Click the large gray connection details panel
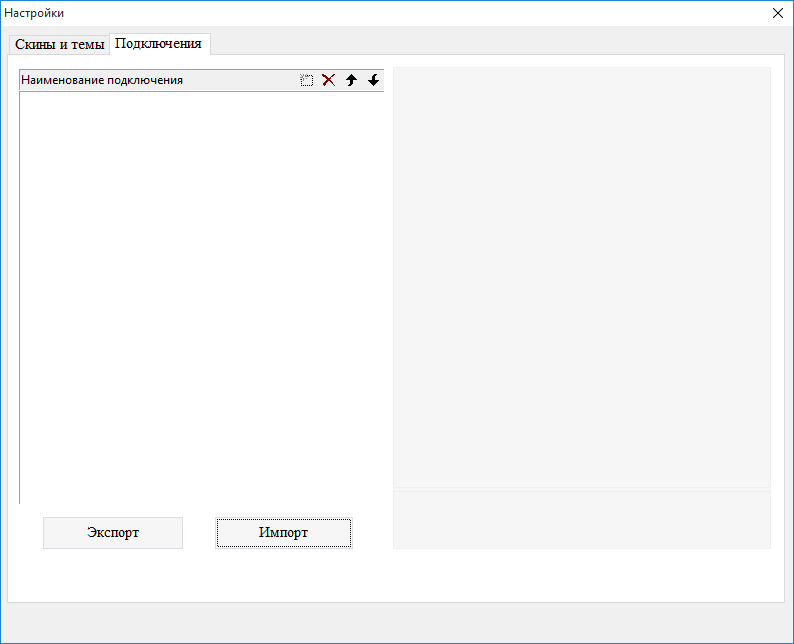 pyautogui.click(x=581, y=277)
